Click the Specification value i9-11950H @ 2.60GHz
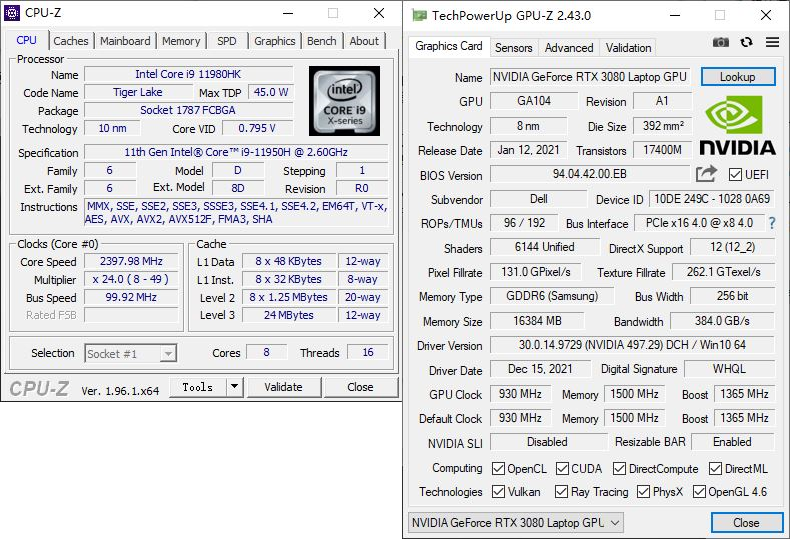The image size is (790, 539). point(236,152)
